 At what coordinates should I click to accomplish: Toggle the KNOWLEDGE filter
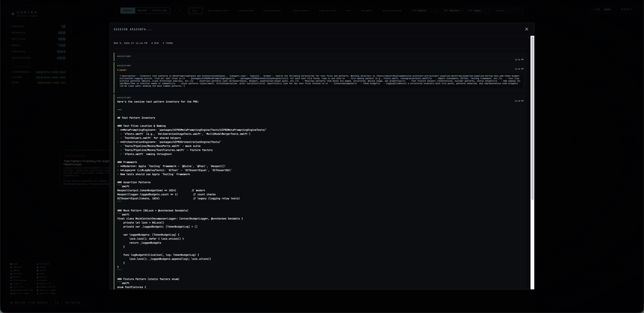click(x=272, y=11)
